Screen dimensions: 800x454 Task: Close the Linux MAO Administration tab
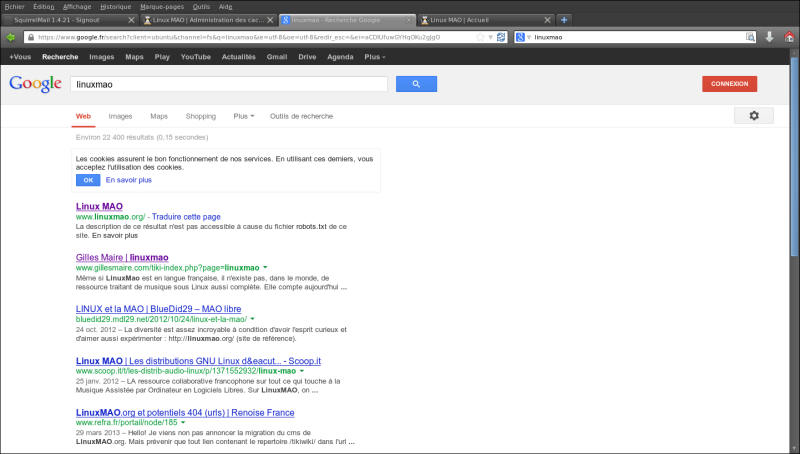click(x=270, y=20)
